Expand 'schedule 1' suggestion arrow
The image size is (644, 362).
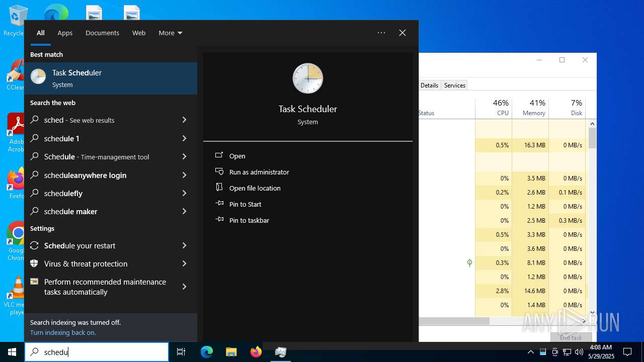[184, 138]
